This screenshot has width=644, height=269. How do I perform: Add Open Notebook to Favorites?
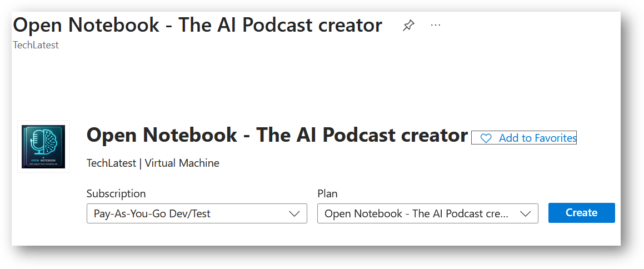tap(523, 138)
